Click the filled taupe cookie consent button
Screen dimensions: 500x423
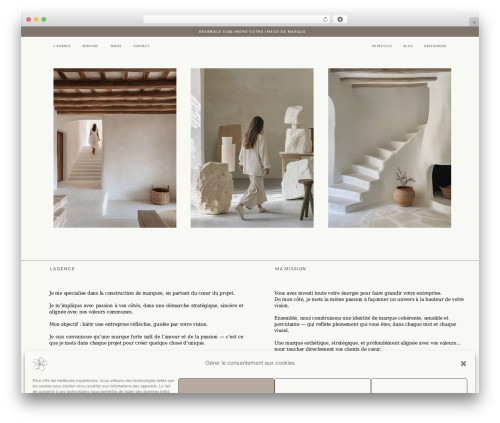[x=226, y=386]
